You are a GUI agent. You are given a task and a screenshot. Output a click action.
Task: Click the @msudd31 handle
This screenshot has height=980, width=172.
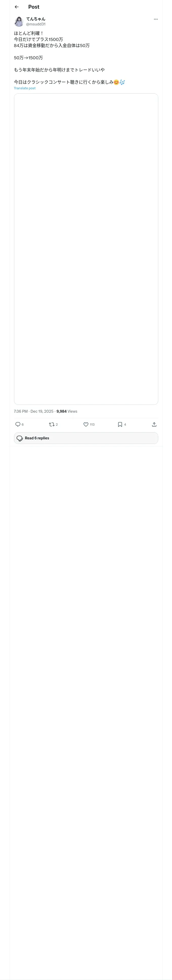(35, 24)
